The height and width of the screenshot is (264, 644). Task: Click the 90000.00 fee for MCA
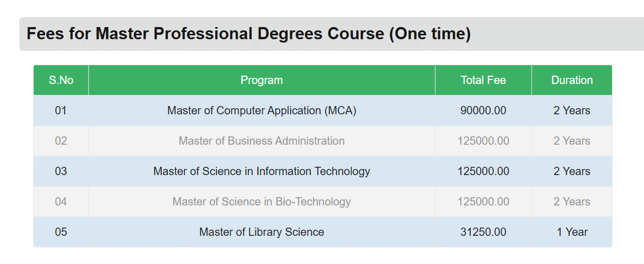point(483,110)
